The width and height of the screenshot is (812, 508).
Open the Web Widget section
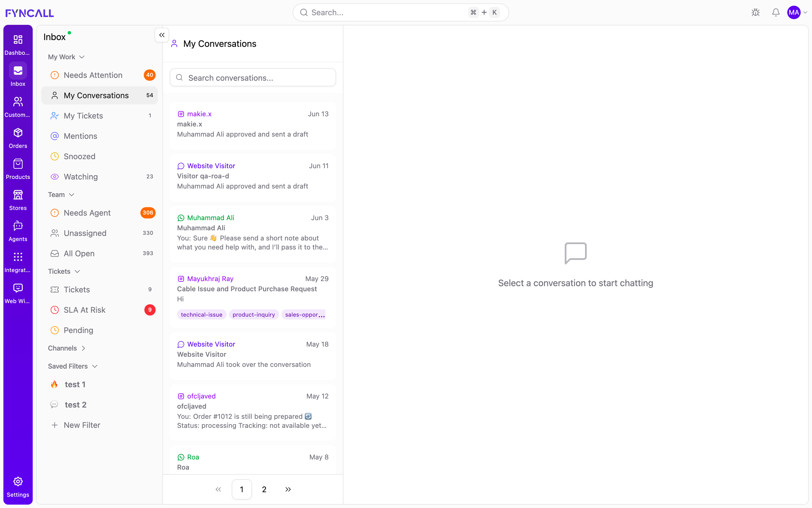pos(18,294)
